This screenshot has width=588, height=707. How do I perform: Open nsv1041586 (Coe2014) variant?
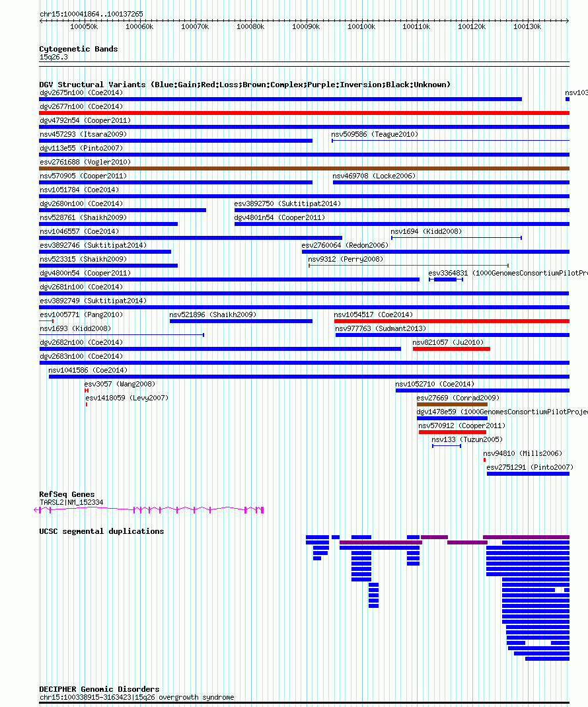point(309,377)
